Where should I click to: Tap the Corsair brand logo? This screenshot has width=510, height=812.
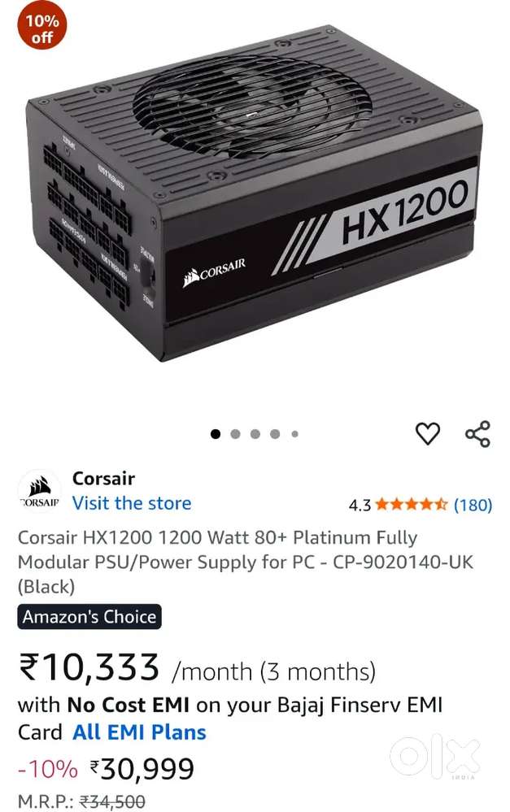point(39,492)
